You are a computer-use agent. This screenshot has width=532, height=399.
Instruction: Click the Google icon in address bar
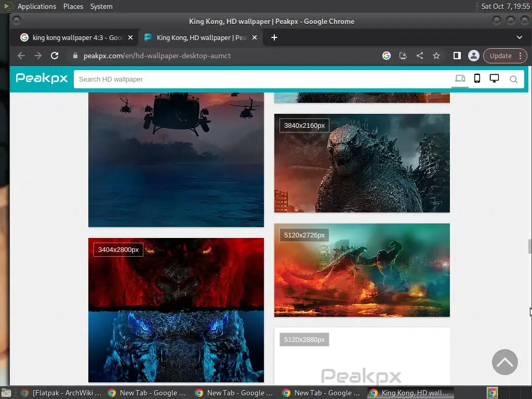coord(386,56)
